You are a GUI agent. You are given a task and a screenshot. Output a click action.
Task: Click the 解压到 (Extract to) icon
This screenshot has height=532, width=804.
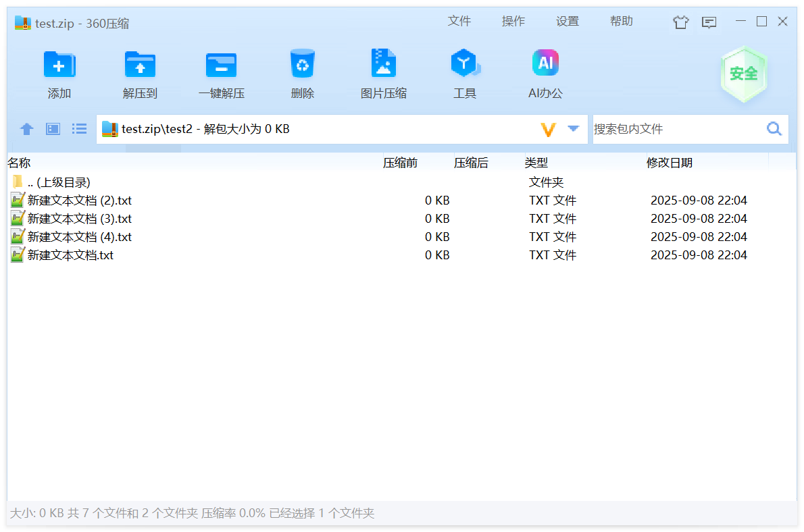tap(140, 65)
